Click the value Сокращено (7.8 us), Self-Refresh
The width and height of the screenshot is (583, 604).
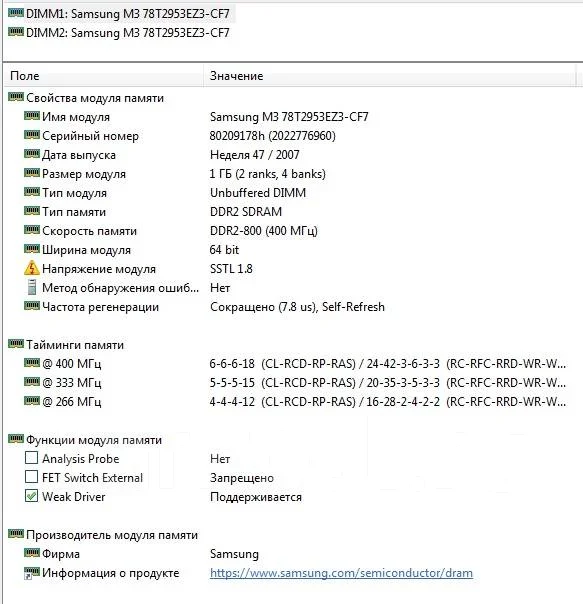click(297, 307)
